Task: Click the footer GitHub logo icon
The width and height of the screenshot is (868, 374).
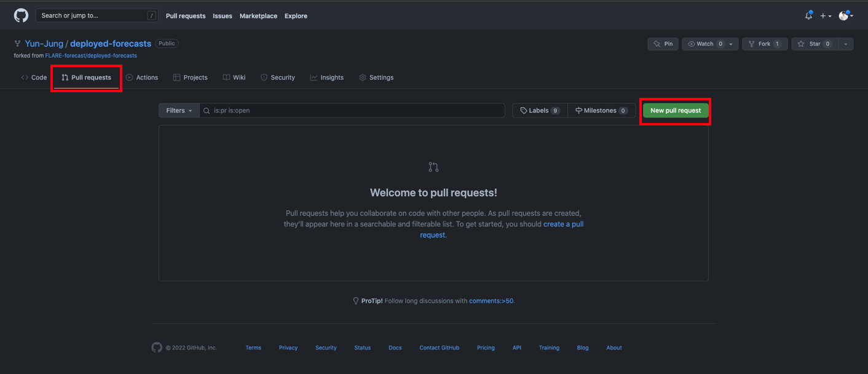Action: (x=157, y=348)
